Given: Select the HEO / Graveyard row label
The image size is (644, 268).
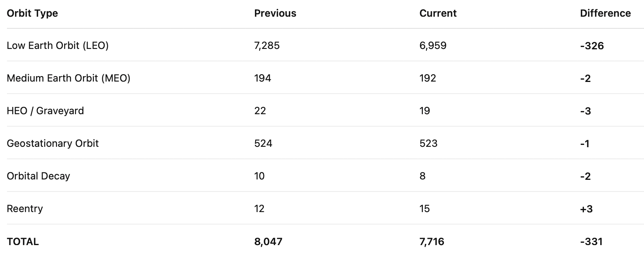Looking at the screenshot, I should (x=45, y=111).
